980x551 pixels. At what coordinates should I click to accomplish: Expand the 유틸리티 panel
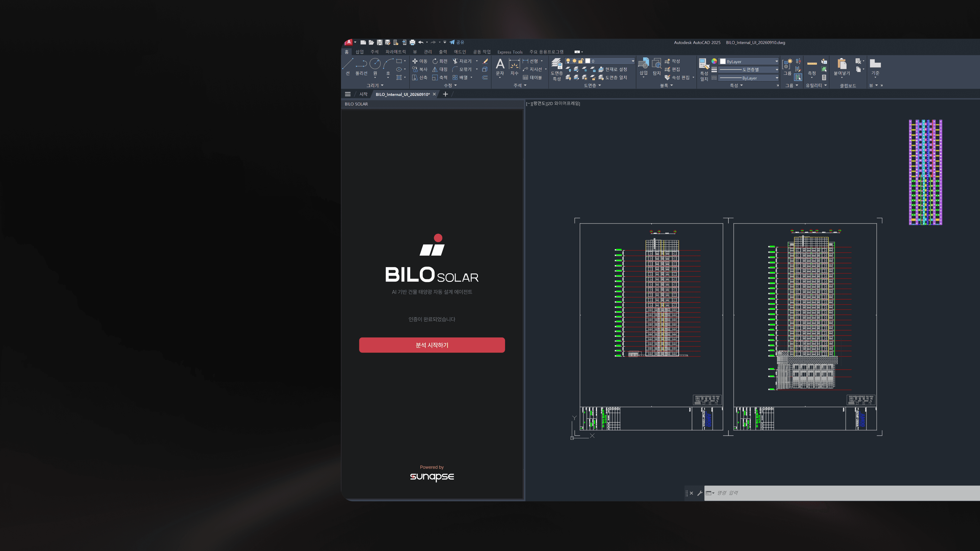816,85
